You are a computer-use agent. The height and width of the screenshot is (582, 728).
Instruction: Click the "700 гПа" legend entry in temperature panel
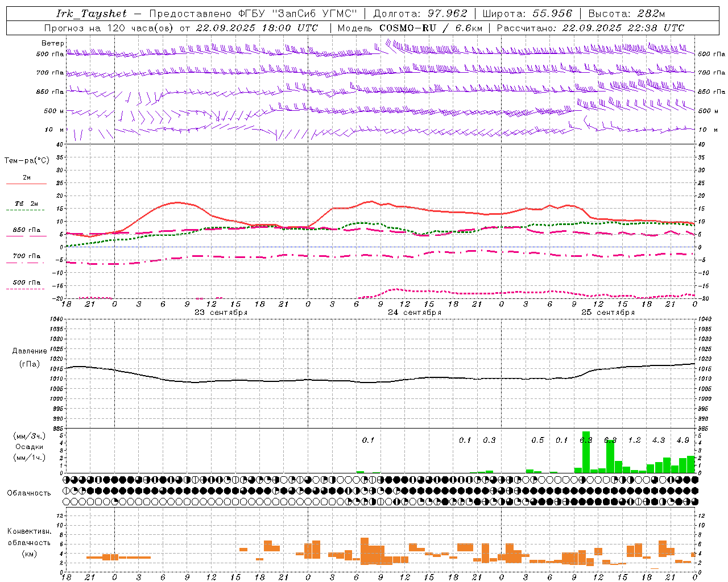click(x=27, y=256)
